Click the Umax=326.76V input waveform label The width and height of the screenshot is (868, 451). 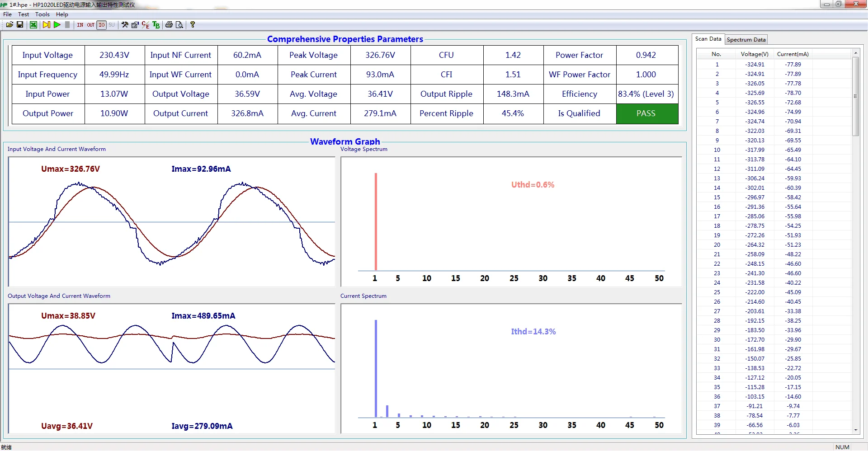[71, 169]
